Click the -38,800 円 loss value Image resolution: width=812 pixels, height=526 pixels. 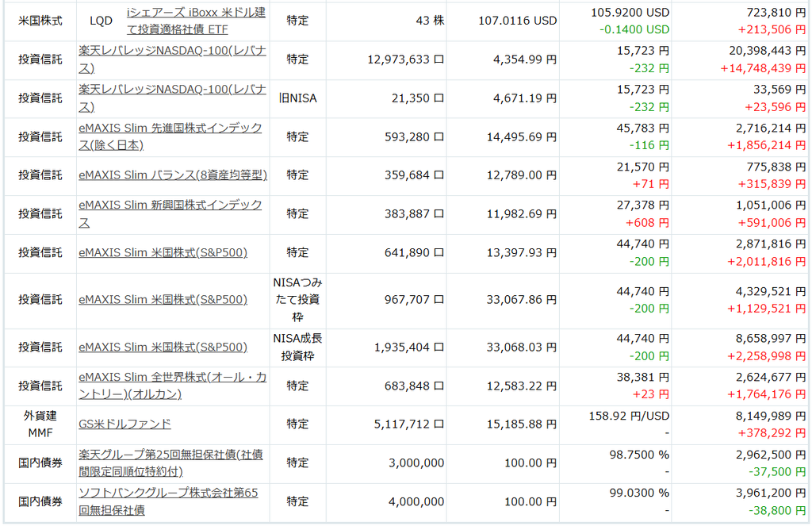click(x=777, y=510)
